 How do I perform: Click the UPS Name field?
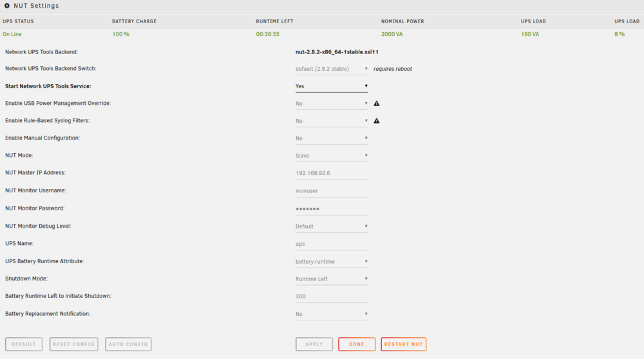[332, 244]
